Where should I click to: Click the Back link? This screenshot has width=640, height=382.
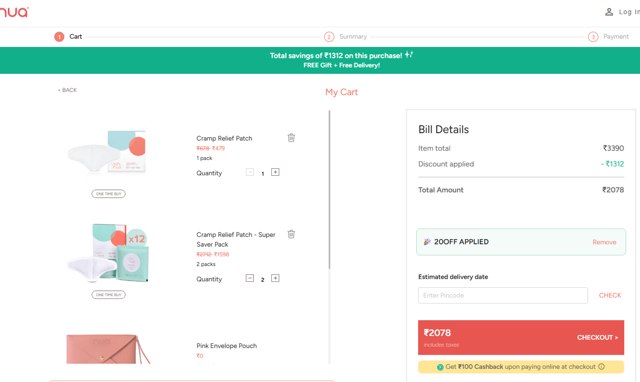click(x=67, y=90)
